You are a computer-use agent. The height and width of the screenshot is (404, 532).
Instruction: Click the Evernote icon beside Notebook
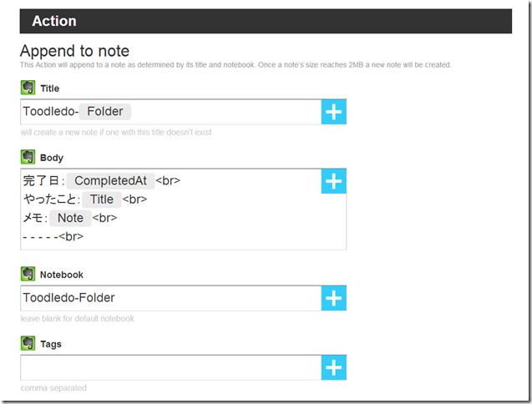(x=28, y=274)
